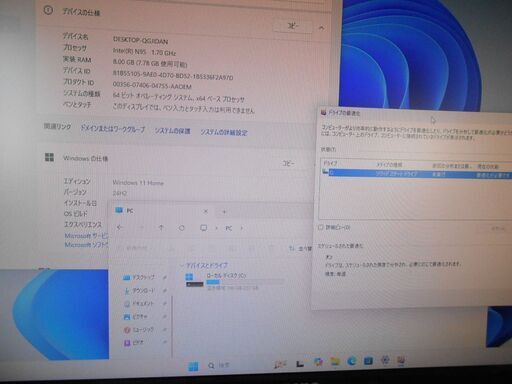Copy Windows specifications with Copy button
512x384 pixels.
(288, 163)
